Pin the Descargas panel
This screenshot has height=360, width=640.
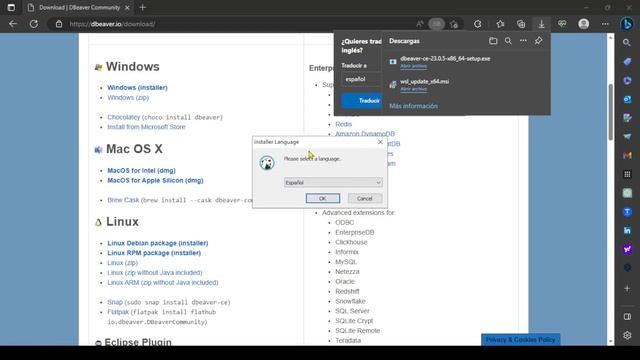(538, 41)
